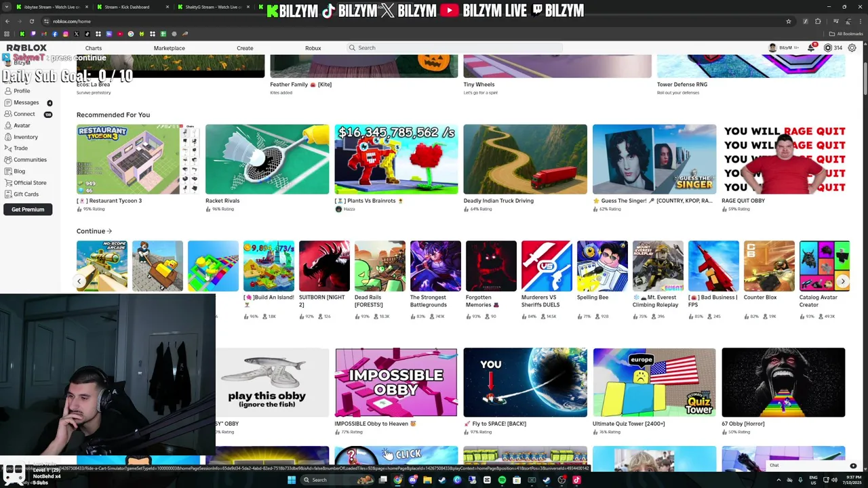Click the Get Premium button

pos(28,209)
